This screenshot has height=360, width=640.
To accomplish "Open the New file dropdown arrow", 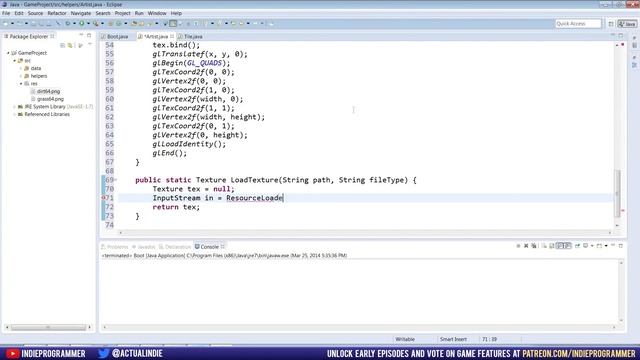I will (12, 24).
